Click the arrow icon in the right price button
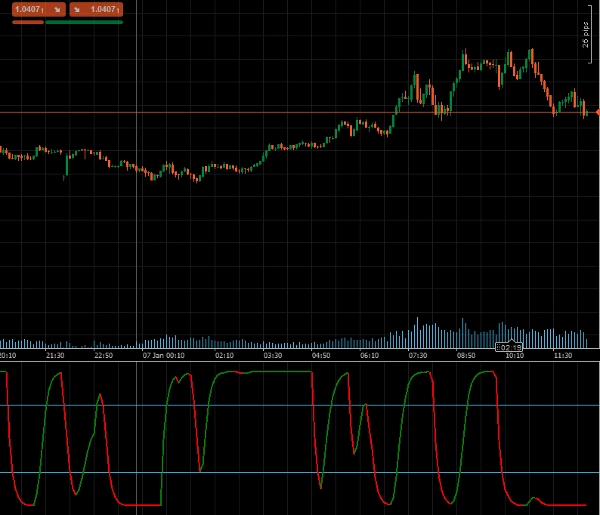The width and height of the screenshot is (600, 515). coord(77,9)
